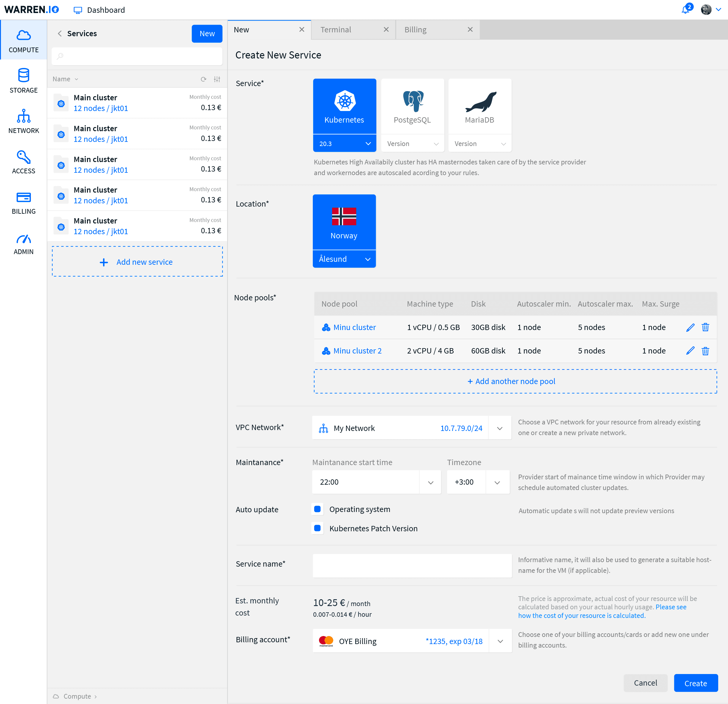Open the Minu cluster 2 link
This screenshot has width=728, height=704.
(357, 351)
